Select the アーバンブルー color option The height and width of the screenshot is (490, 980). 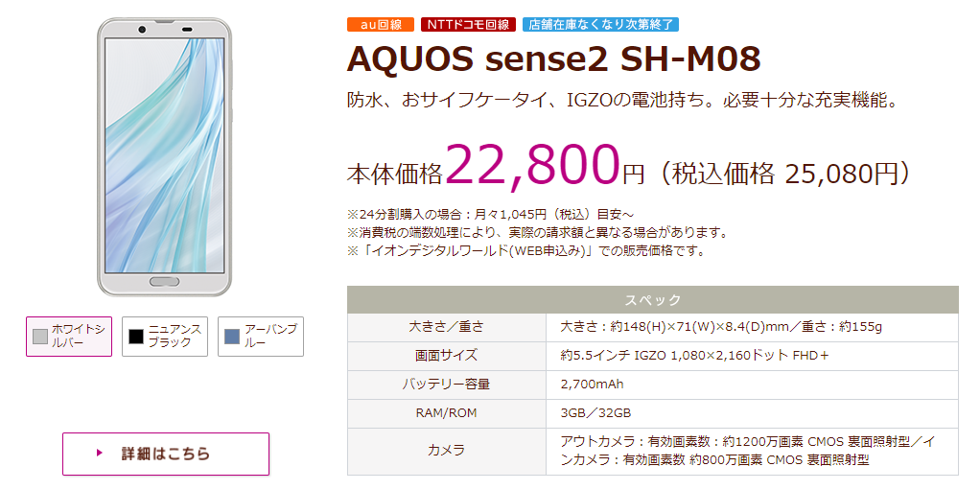pyautogui.click(x=261, y=337)
